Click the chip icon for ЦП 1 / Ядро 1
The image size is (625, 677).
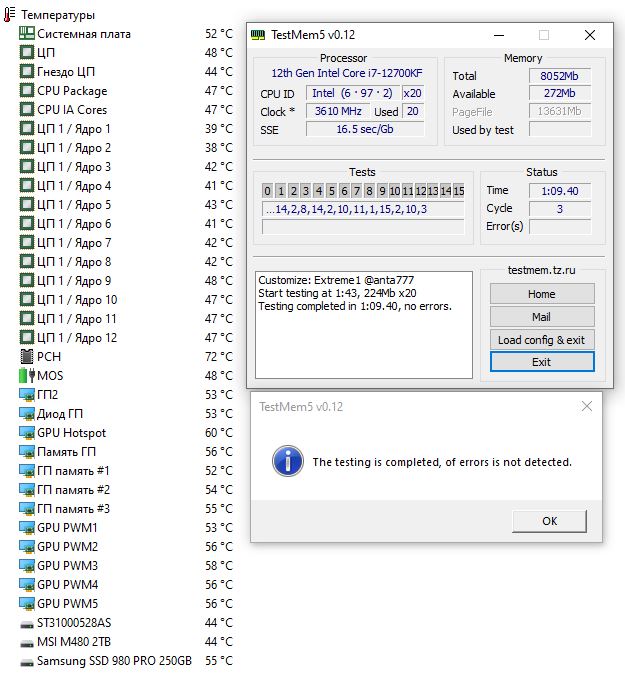(27, 129)
